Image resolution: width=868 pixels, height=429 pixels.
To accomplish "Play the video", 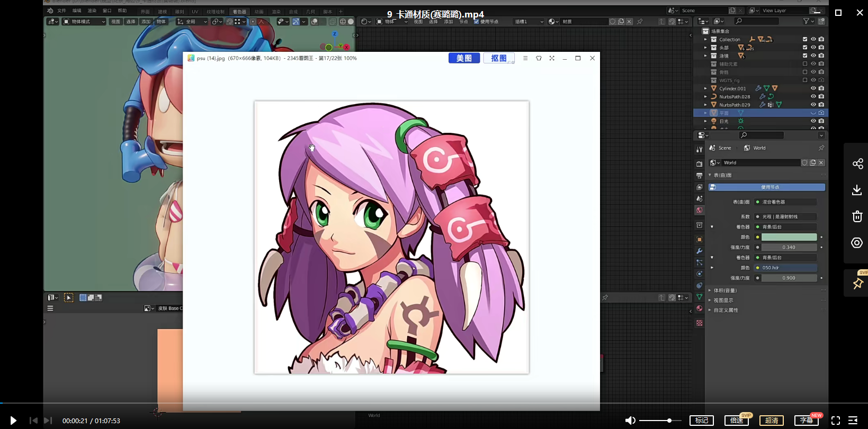I will coord(14,421).
